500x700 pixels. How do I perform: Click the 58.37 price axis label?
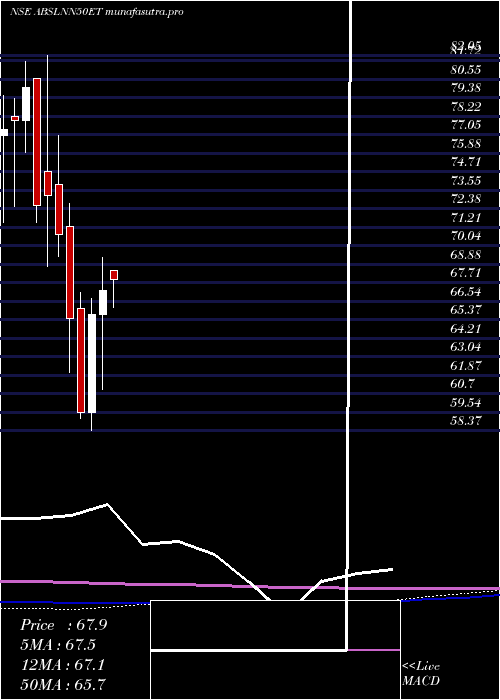[466, 421]
